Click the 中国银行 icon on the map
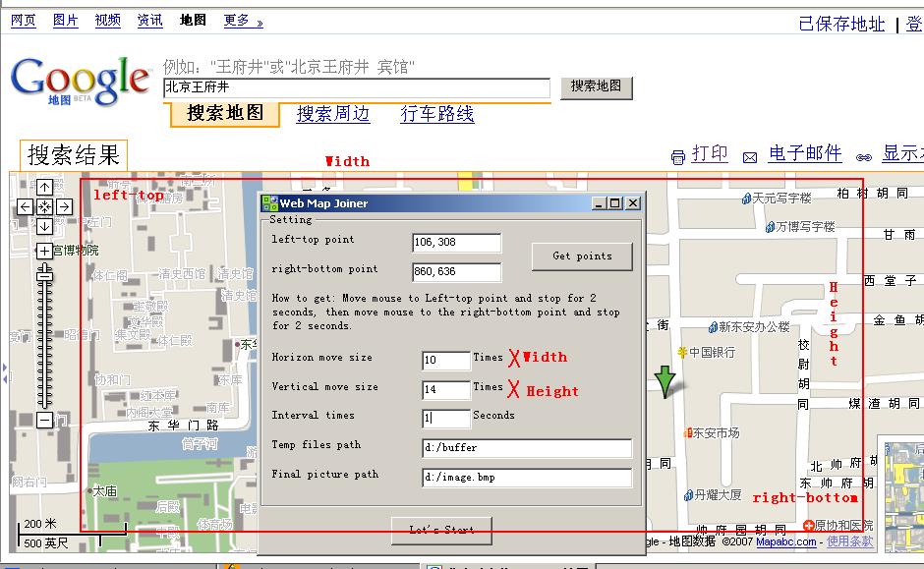 point(683,352)
